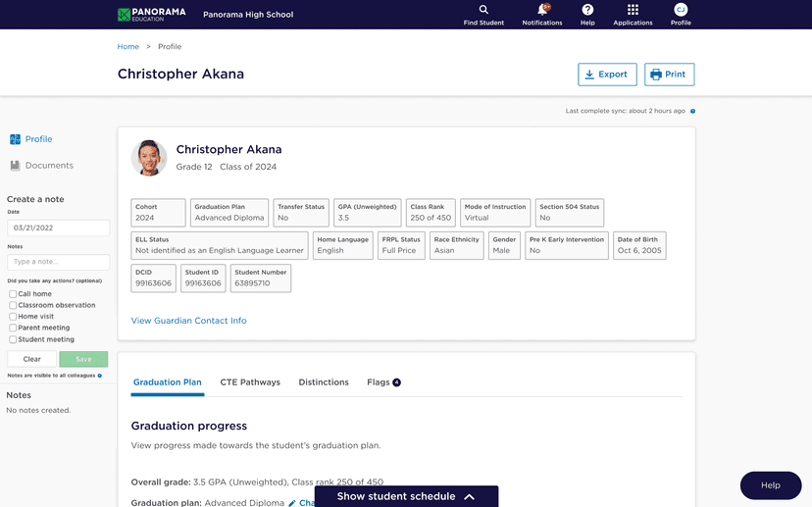Image resolution: width=812 pixels, height=507 pixels.
Task: Tick the Classroom observation checkbox
Action: pyautogui.click(x=13, y=305)
